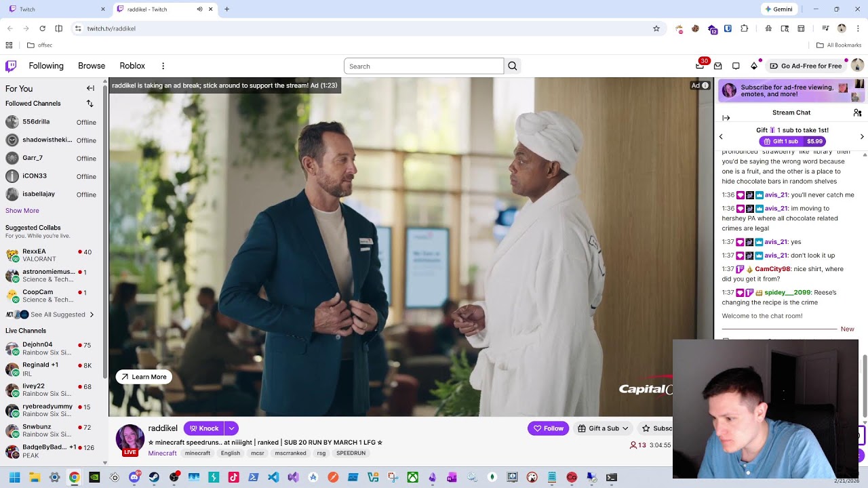Open Discord from the taskbar

[134, 477]
